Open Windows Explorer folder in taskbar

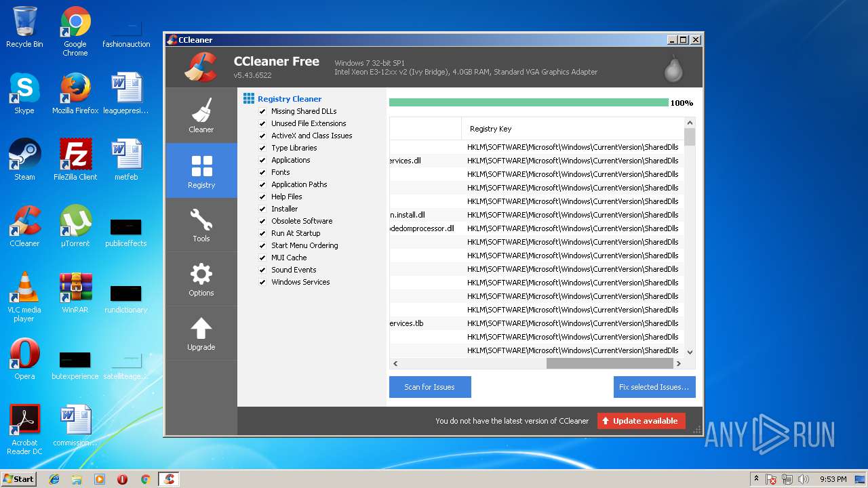click(77, 479)
